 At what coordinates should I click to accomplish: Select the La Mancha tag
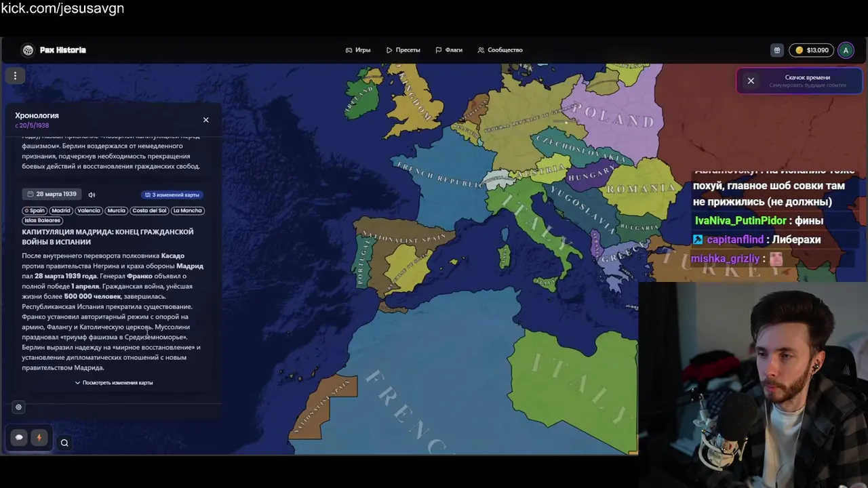pos(188,211)
